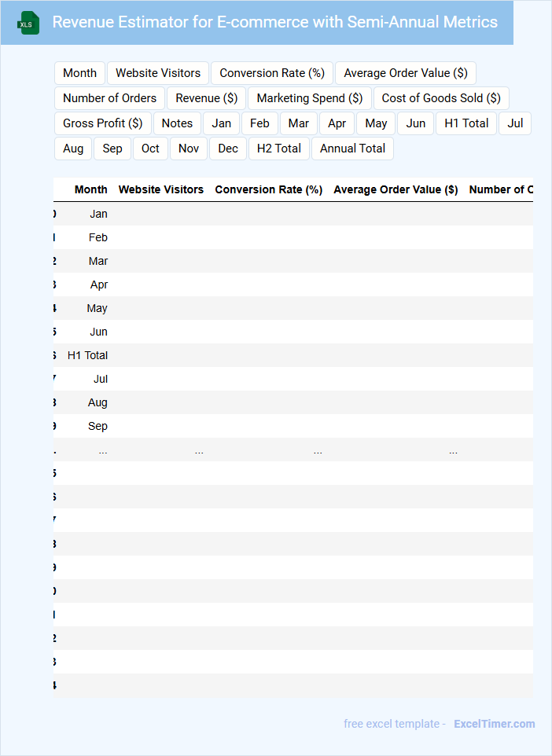Select the Apr row cell in table
552x756 pixels.
(99, 285)
